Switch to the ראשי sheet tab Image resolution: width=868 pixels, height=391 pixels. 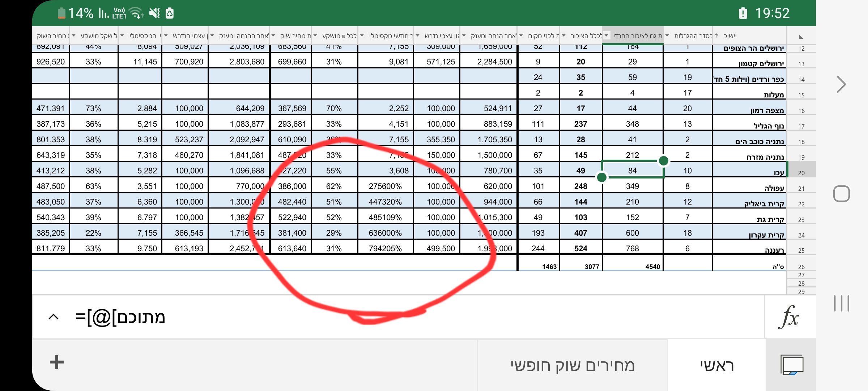[x=717, y=366]
